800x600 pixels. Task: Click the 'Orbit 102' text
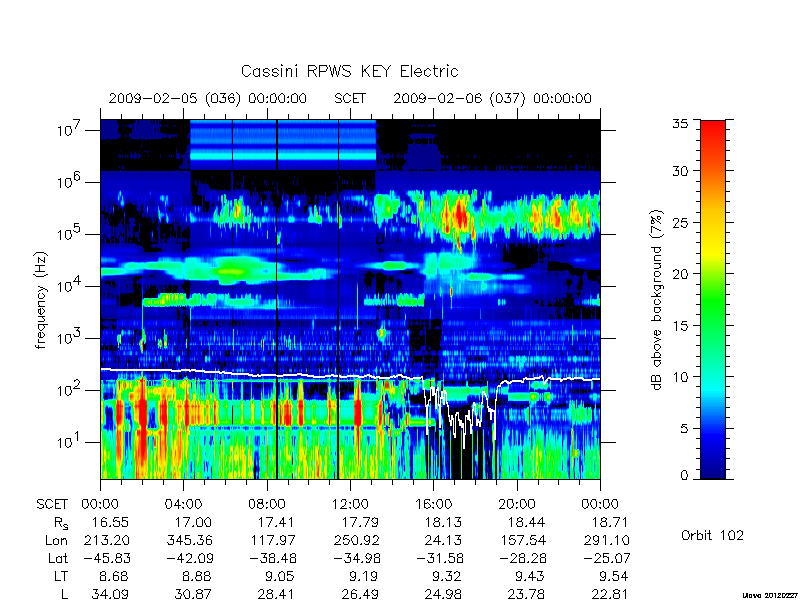tap(712, 536)
